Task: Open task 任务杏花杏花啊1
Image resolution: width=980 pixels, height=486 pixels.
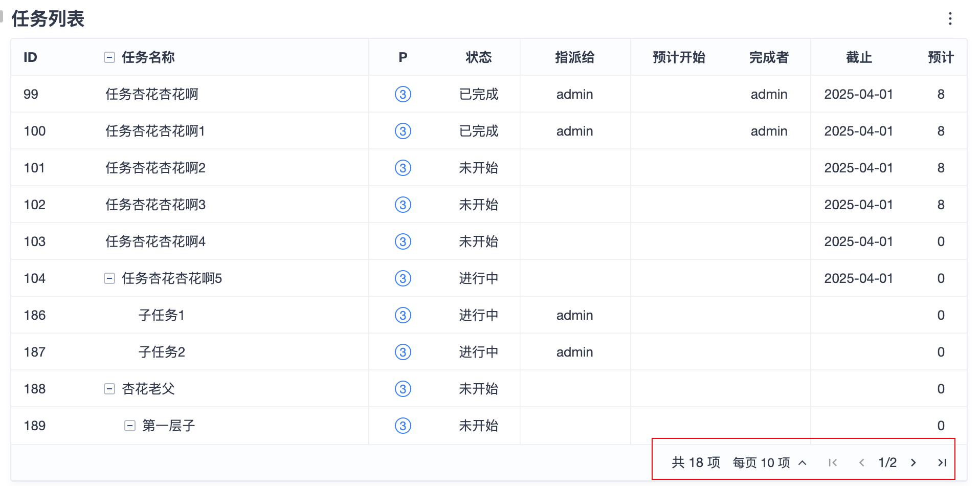Action: tap(155, 131)
